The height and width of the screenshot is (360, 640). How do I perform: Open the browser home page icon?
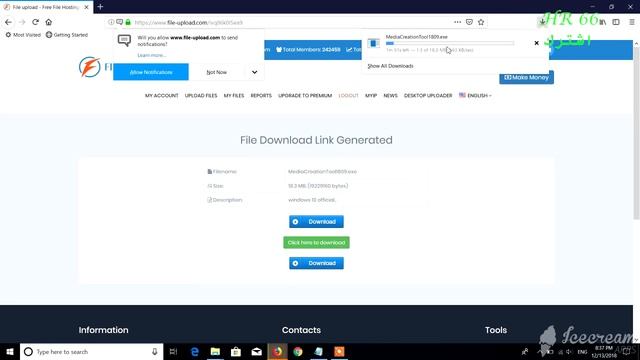click(49, 22)
